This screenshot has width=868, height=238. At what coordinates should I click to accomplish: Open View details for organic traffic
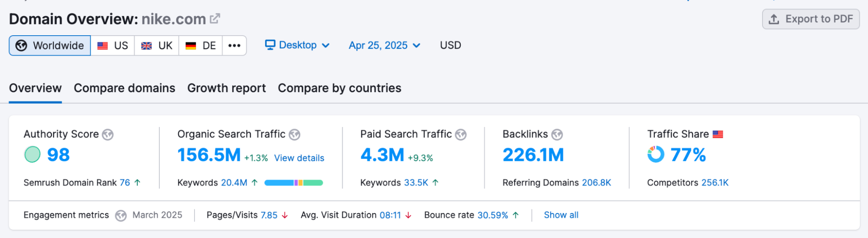point(299,158)
